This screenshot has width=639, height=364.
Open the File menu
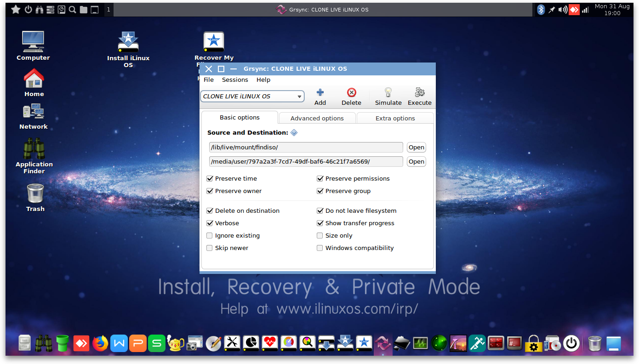coord(209,80)
